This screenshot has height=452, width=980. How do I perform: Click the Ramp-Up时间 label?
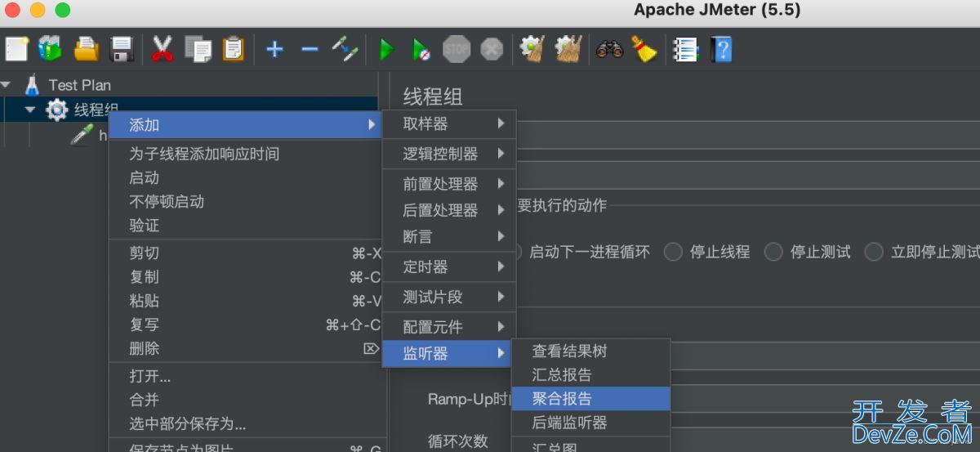coord(470,400)
